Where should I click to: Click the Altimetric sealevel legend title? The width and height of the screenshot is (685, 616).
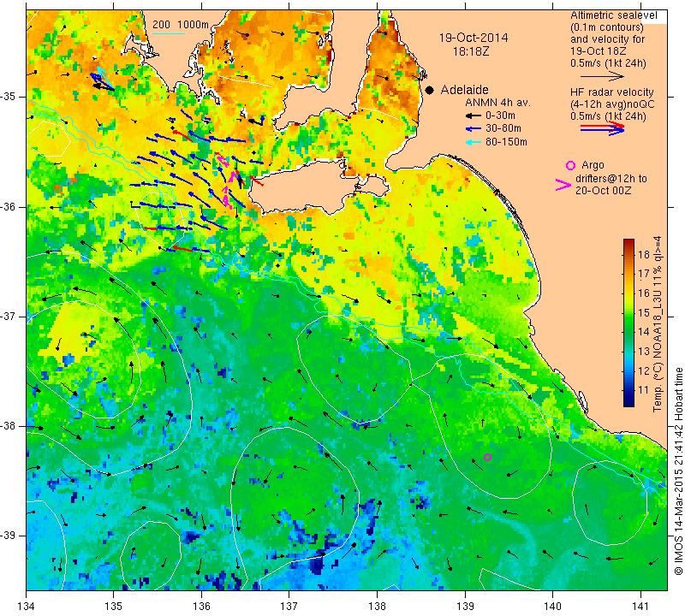coord(613,15)
